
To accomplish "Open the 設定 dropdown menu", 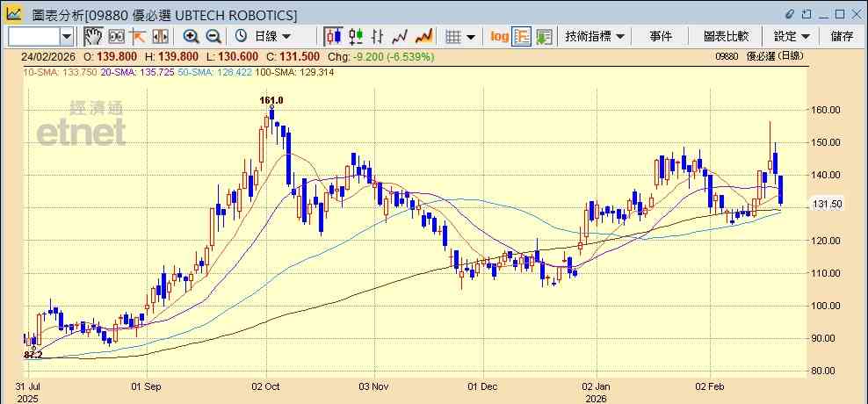I will (792, 37).
